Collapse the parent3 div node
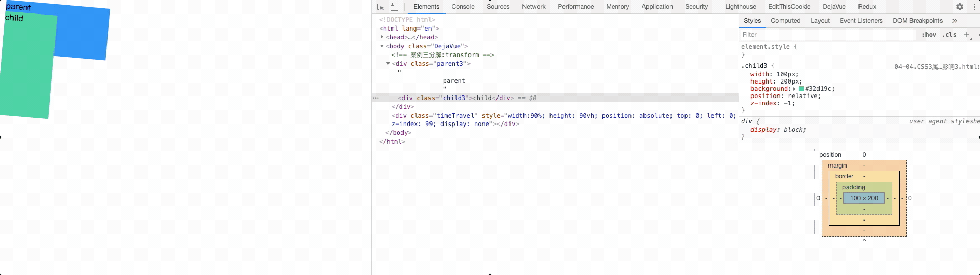980x275 pixels. pos(388,64)
